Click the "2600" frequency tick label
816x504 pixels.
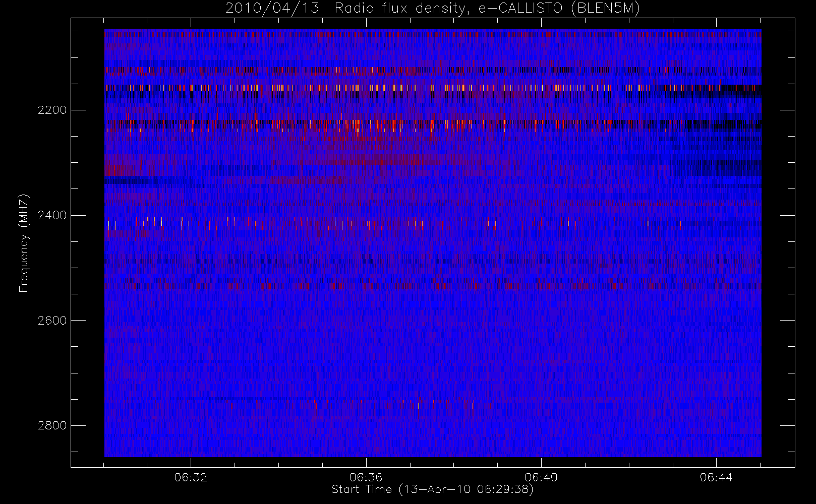(x=52, y=321)
